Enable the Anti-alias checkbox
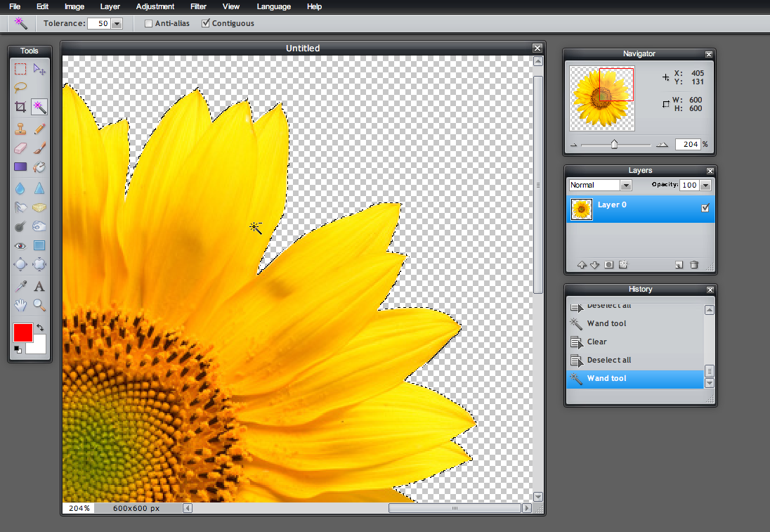The image size is (770, 532). tap(148, 23)
